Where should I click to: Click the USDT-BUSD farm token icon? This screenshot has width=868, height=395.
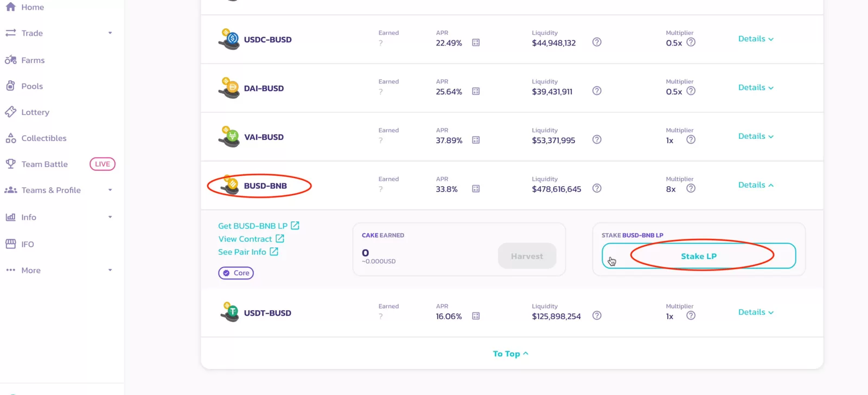pos(229,313)
